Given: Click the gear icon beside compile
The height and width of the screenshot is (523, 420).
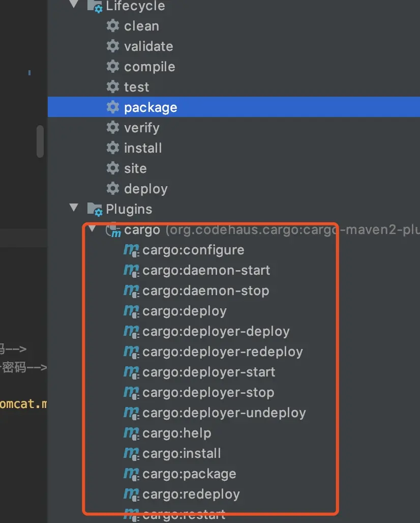Looking at the screenshot, I should (113, 66).
